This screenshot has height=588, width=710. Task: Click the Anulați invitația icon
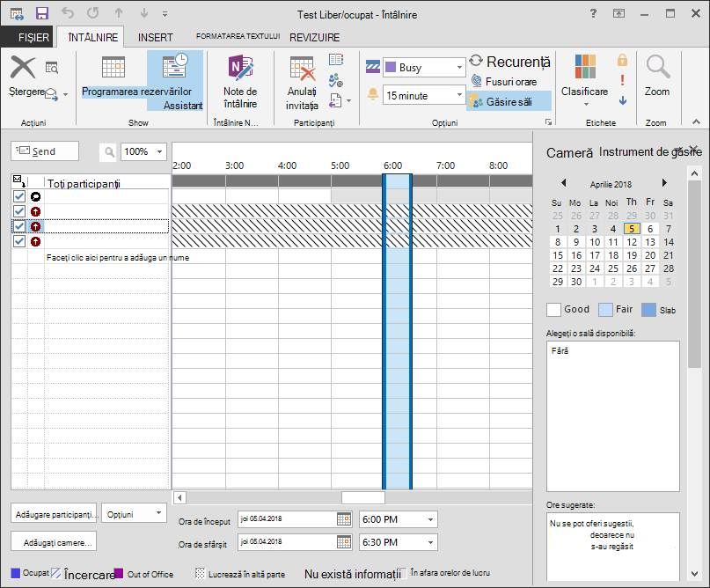click(x=302, y=69)
